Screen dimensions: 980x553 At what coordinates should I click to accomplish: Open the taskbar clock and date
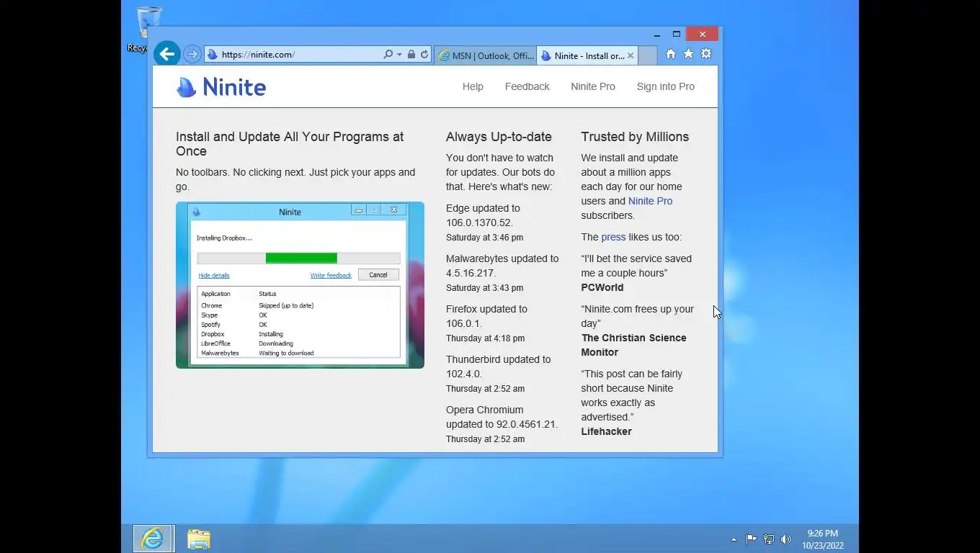823,539
